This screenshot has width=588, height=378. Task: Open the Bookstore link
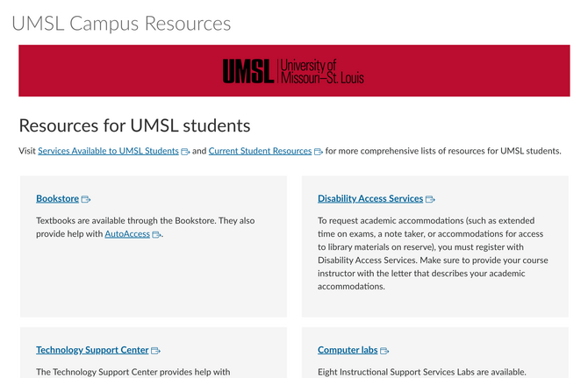click(57, 199)
